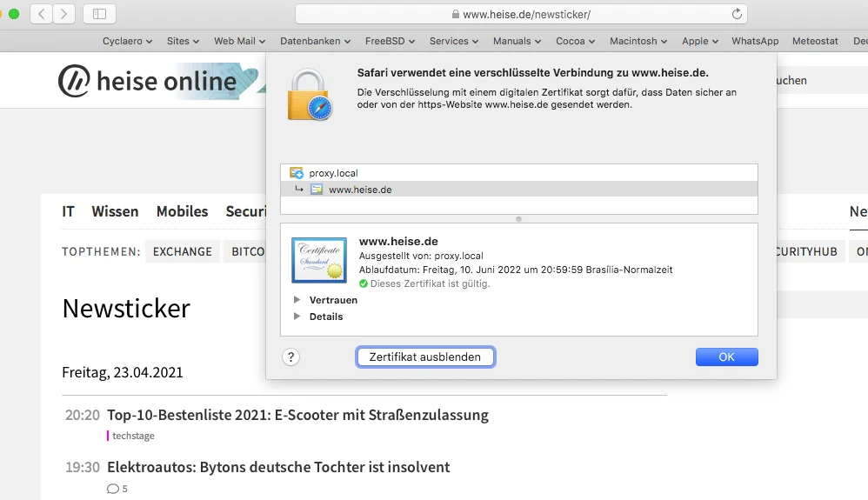868x500 pixels.
Task: Open Top-10-Bestenliste E-Scooter article
Action: [x=297, y=415]
